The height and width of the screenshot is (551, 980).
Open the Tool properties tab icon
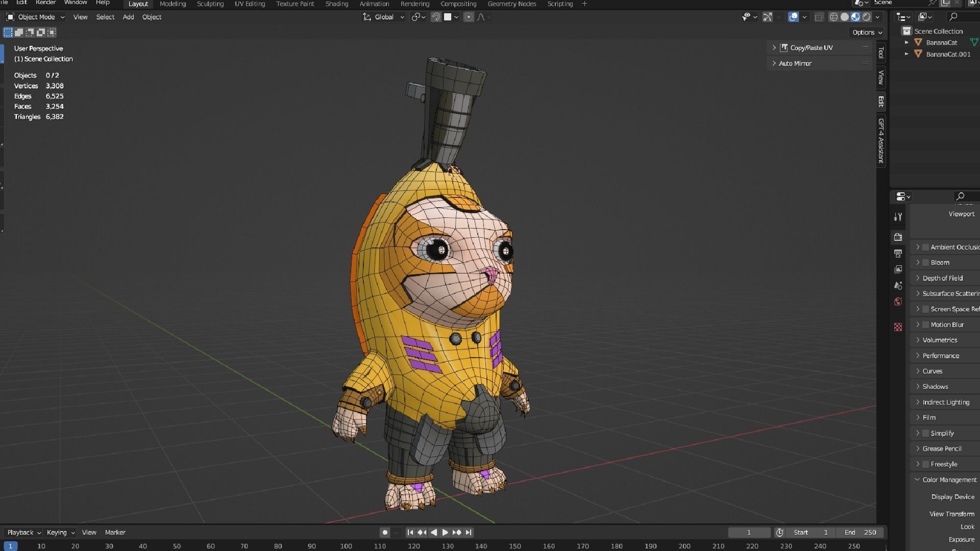point(898,217)
